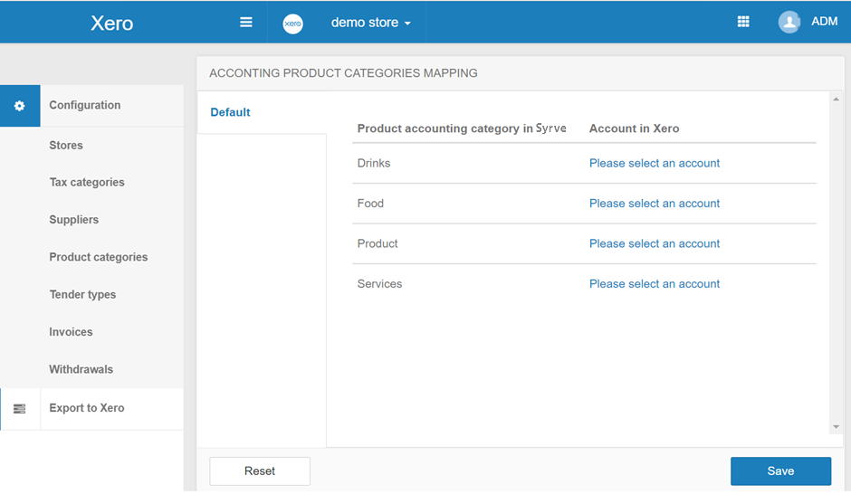
Task: Click the Reset button
Action: [x=260, y=471]
